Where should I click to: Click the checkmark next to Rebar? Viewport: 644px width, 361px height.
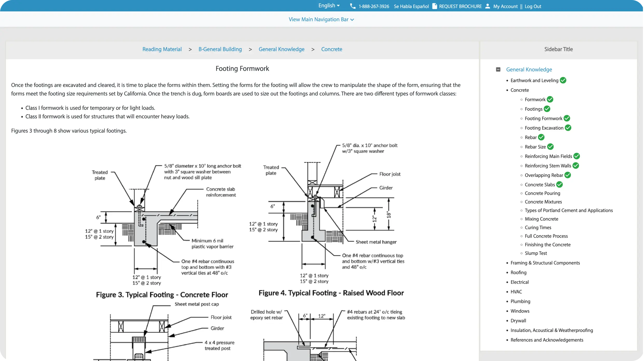(x=541, y=137)
